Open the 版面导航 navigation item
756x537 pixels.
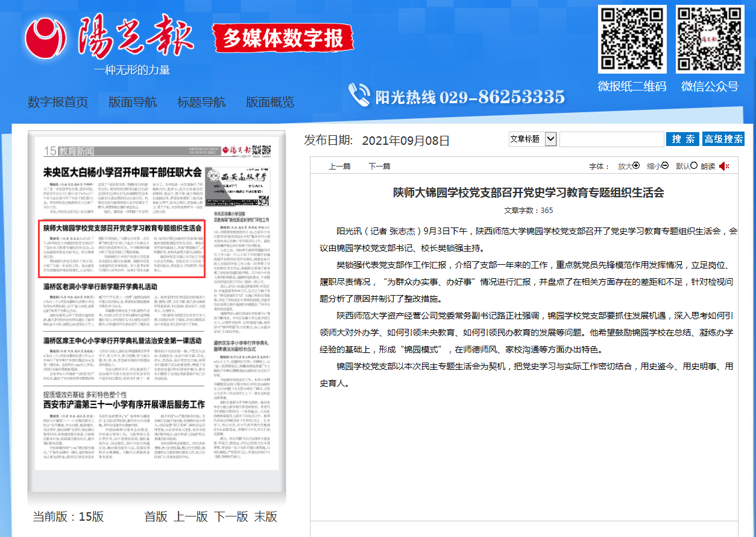(x=133, y=102)
